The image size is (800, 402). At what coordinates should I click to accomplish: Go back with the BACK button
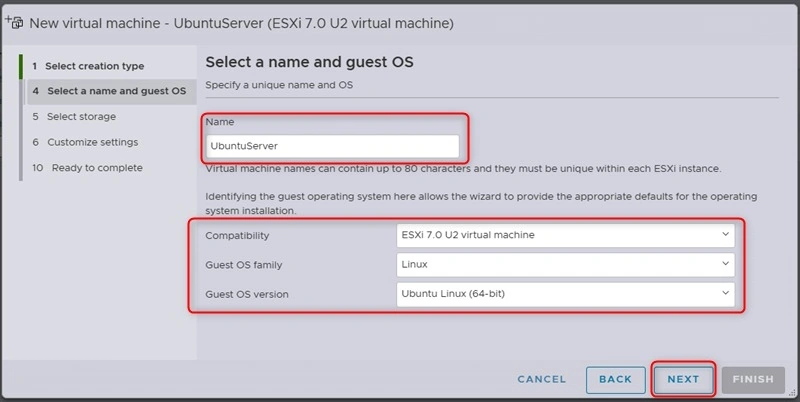coord(615,380)
